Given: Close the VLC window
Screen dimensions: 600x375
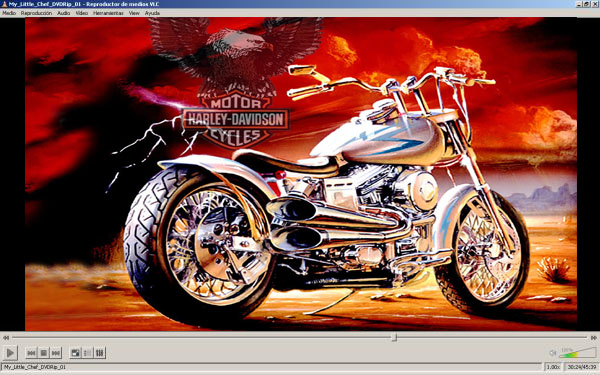Looking at the screenshot, I should [595, 4].
